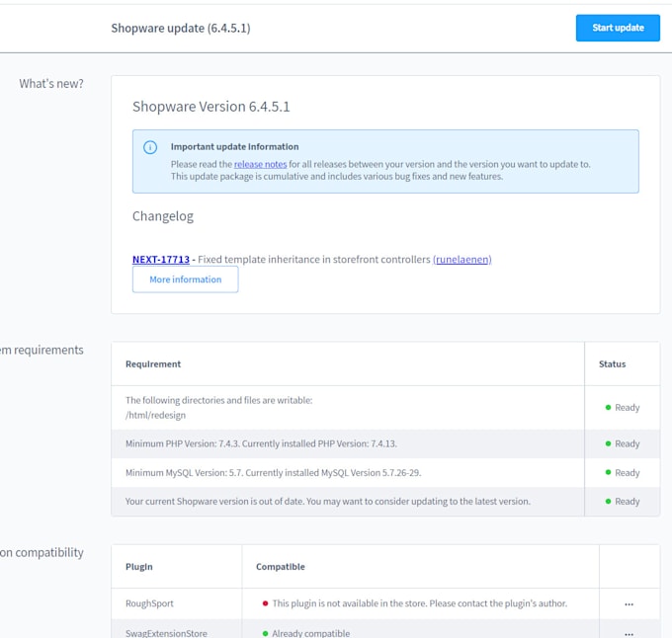The height and width of the screenshot is (638, 672).
Task: Select the plugin not available in store message
Action: point(420,603)
